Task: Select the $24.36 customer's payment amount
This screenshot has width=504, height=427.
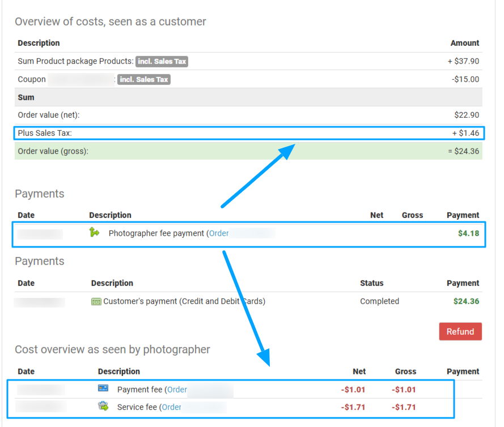Action: point(466,301)
